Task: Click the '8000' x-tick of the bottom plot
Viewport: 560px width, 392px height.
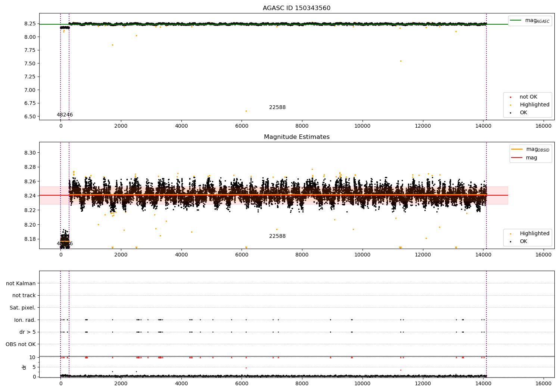Action: tap(302, 383)
